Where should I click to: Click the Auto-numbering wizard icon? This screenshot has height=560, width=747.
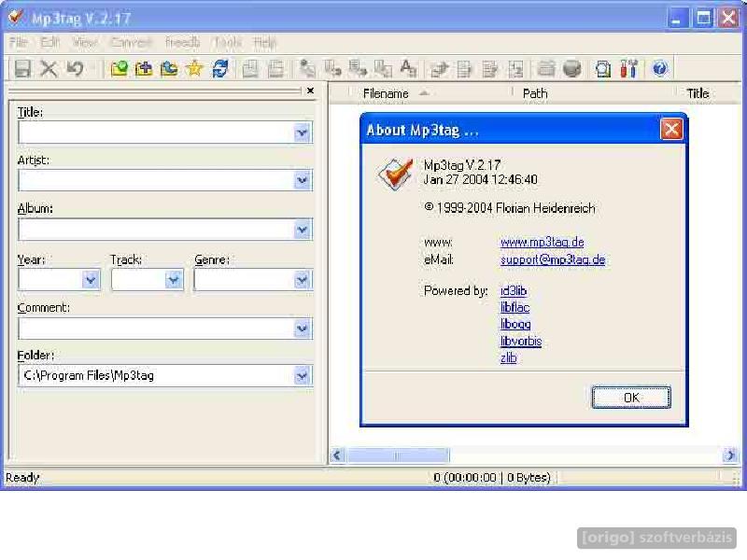pyautogui.click(x=515, y=68)
